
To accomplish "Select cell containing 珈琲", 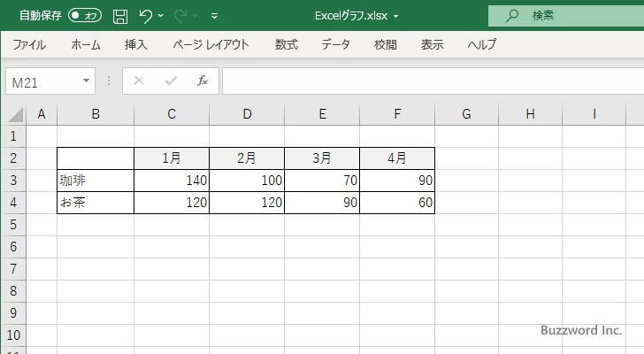I will (96, 181).
